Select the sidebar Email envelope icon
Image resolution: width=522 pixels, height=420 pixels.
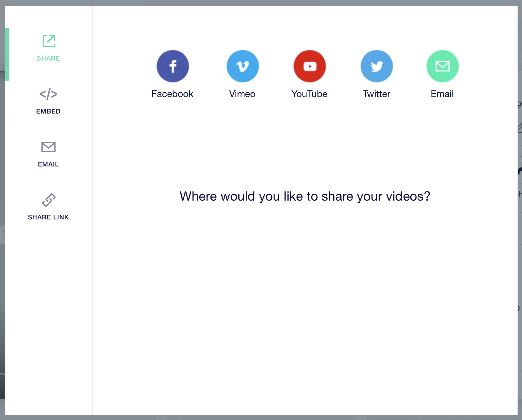pyautogui.click(x=48, y=147)
